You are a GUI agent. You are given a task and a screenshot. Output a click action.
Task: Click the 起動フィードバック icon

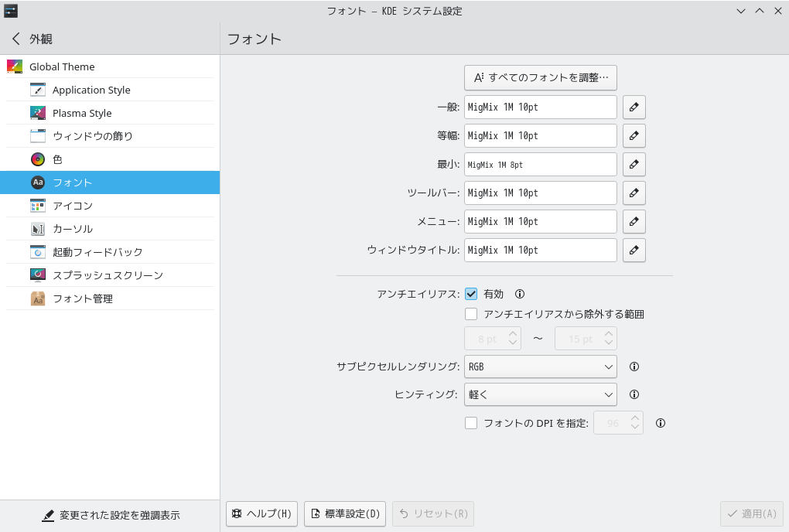(38, 252)
